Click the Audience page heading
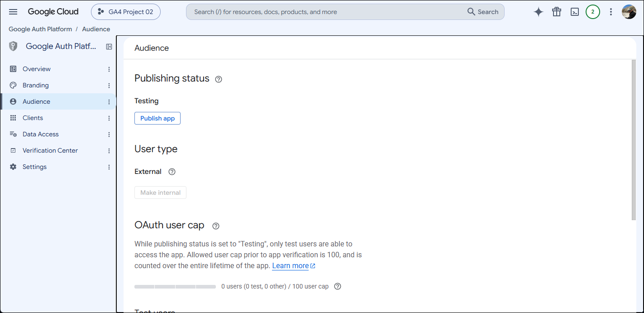Screen dimensions: 644x313 pos(152,48)
